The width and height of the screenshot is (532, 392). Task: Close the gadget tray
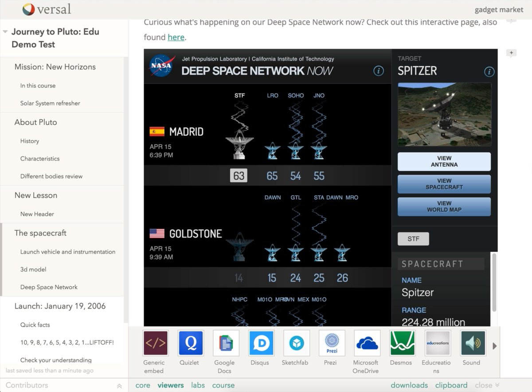click(487, 385)
